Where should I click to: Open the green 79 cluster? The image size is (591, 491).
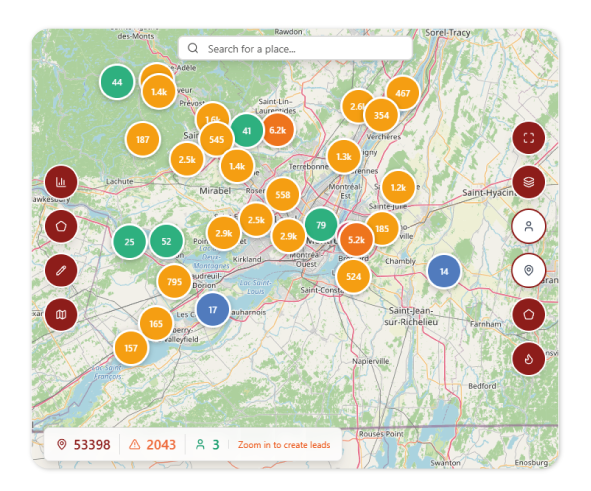[321, 225]
